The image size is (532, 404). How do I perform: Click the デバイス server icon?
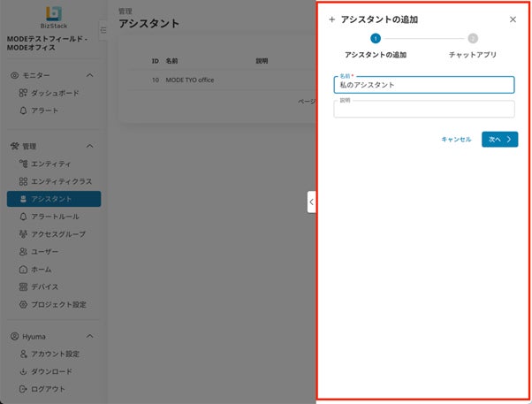click(23, 287)
